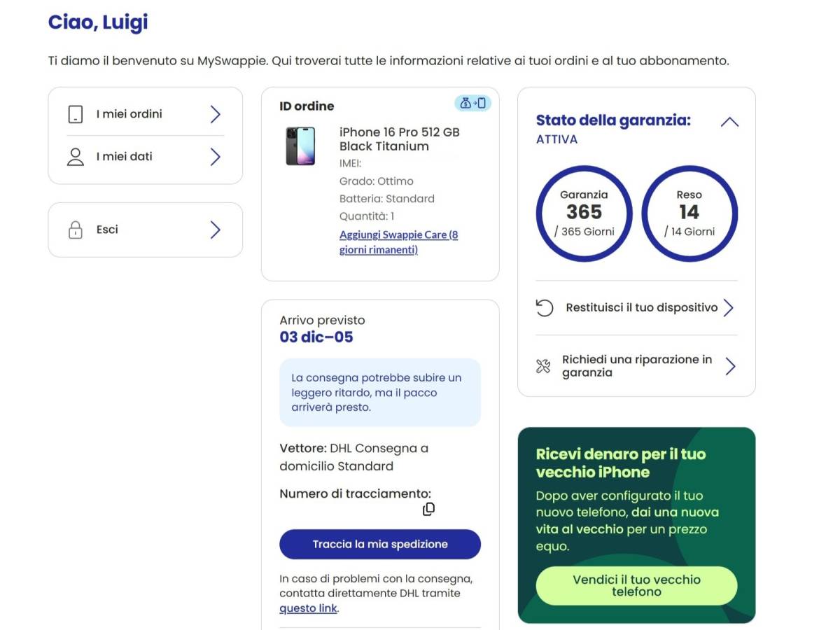Copy the tracking number with the copy icon

click(428, 510)
